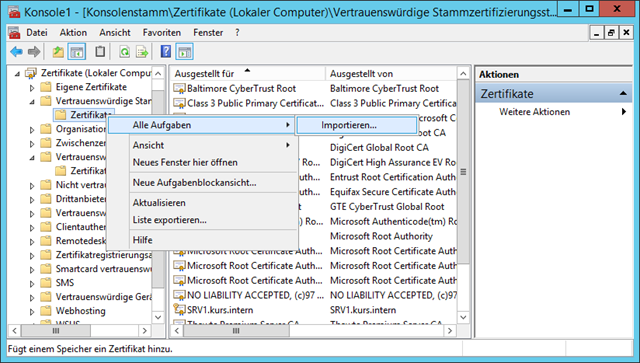
Task: Open the Datei menu
Action: (x=37, y=33)
